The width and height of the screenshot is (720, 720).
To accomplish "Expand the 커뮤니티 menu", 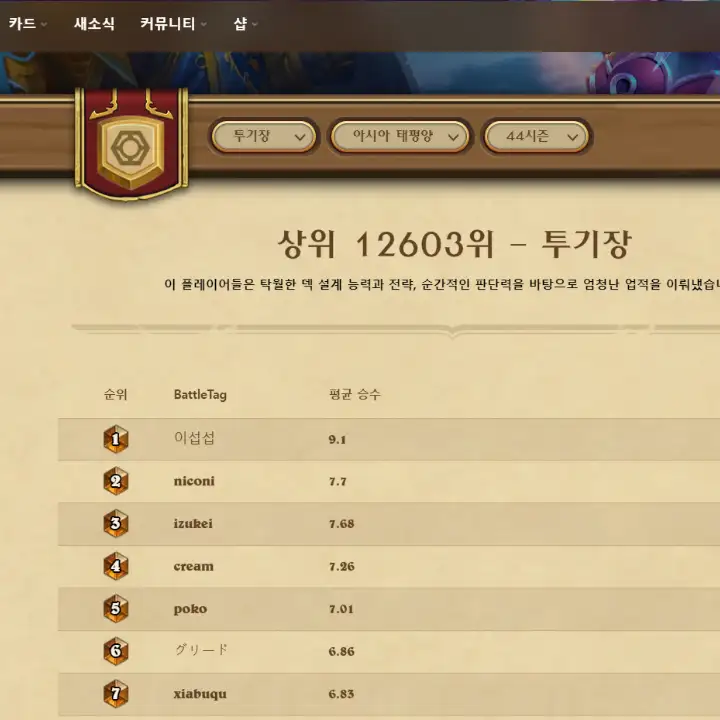I will [x=173, y=23].
